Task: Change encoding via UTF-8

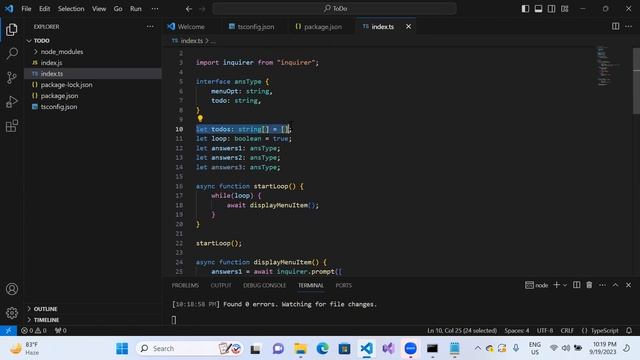Action: pyautogui.click(x=545, y=331)
